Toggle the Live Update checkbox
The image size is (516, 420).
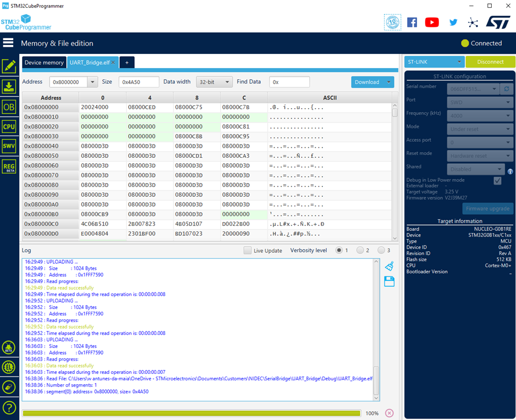[x=248, y=250]
